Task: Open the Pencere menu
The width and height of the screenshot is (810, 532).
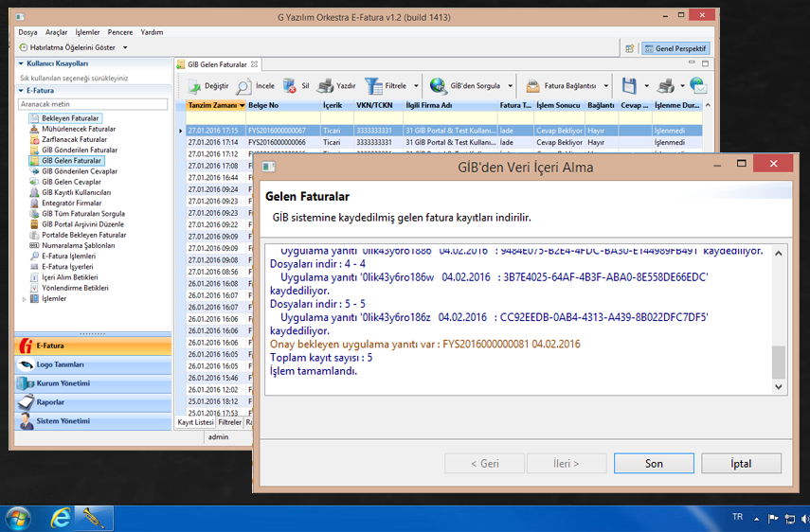Action: (x=120, y=32)
